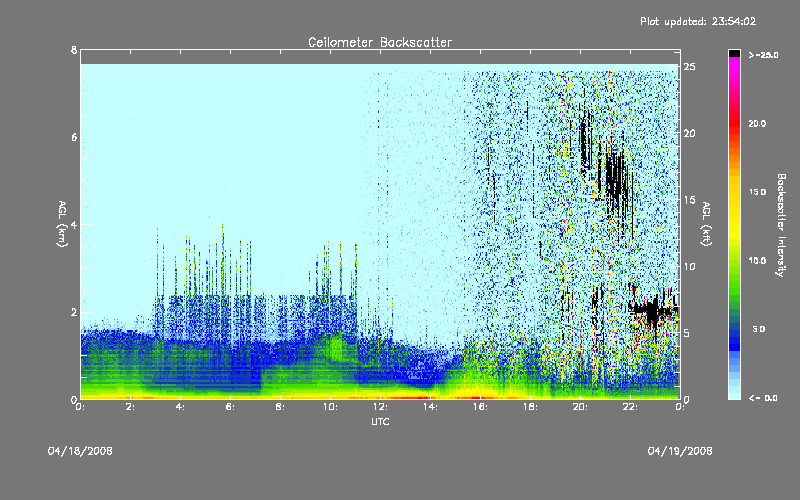Select the '04/19/2008' end date label
The width and height of the screenshot is (800, 500).
(680, 451)
